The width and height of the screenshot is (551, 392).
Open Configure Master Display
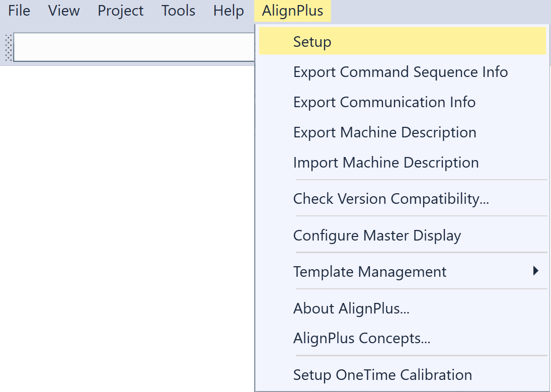point(377,236)
